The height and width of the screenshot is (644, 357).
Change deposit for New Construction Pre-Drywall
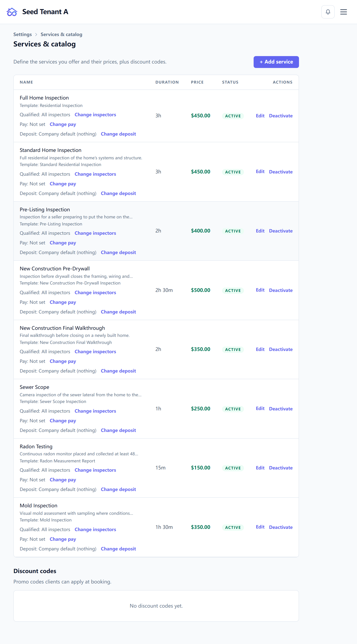coord(118,312)
